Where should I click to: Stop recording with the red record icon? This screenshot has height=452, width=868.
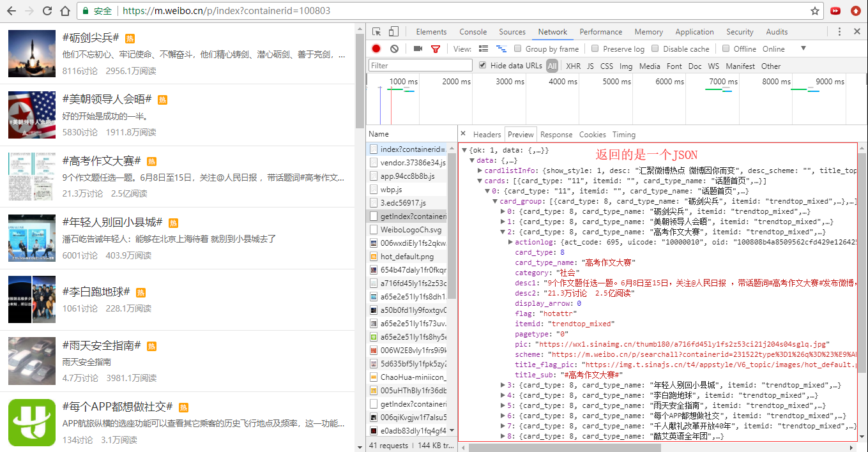click(376, 49)
